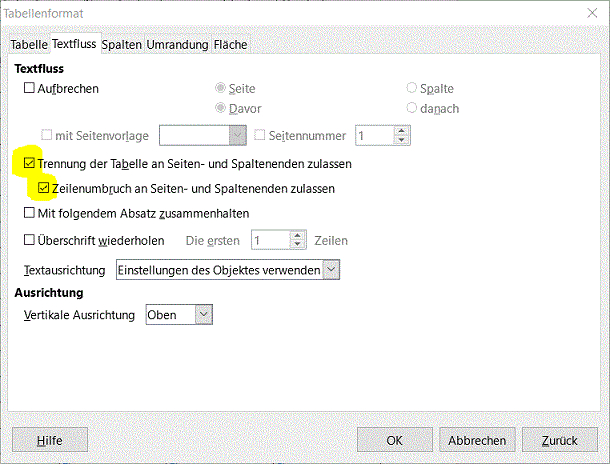Screen dimensions: 610x464
Task: Switch to the Tabelle tab
Action: [x=29, y=44]
